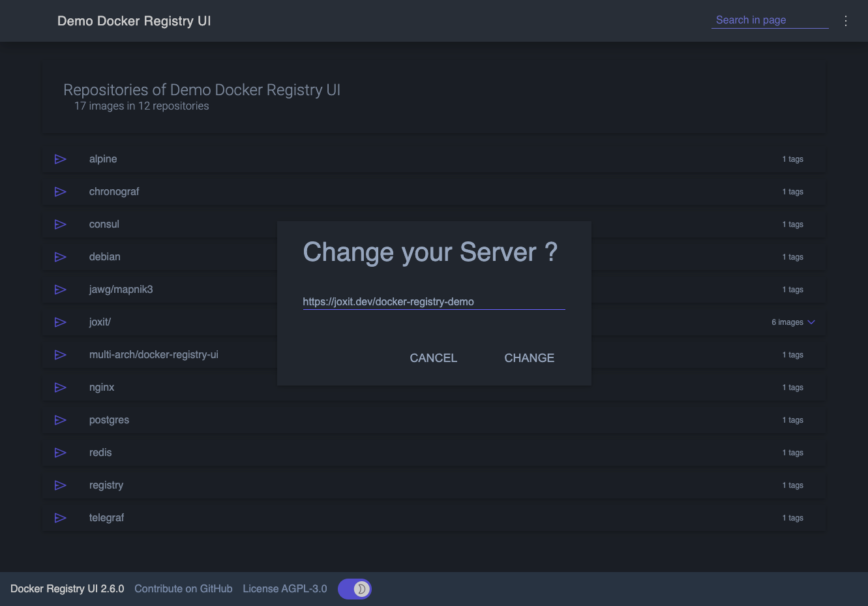Click the send icon beside redis
The width and height of the screenshot is (868, 606).
[61, 453]
